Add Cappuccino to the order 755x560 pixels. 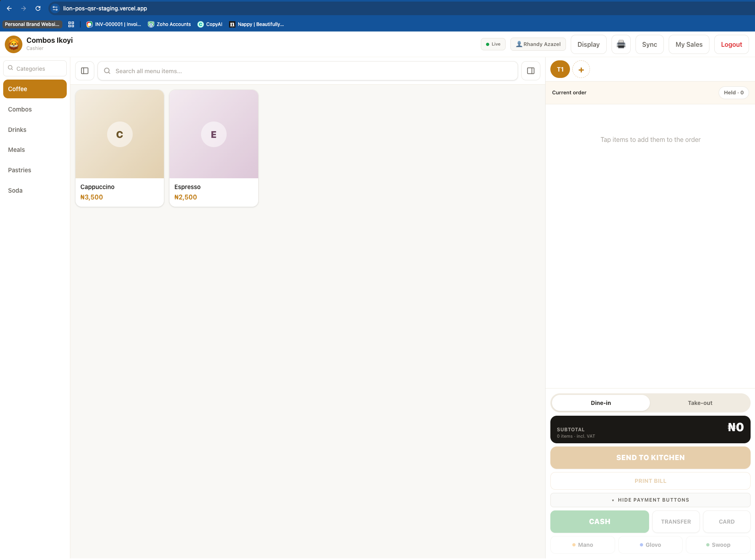pyautogui.click(x=120, y=148)
